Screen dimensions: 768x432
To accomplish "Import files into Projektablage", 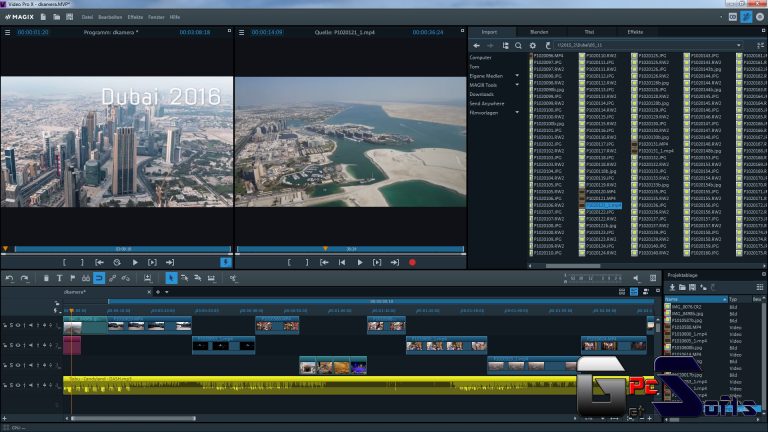I will pos(672,287).
